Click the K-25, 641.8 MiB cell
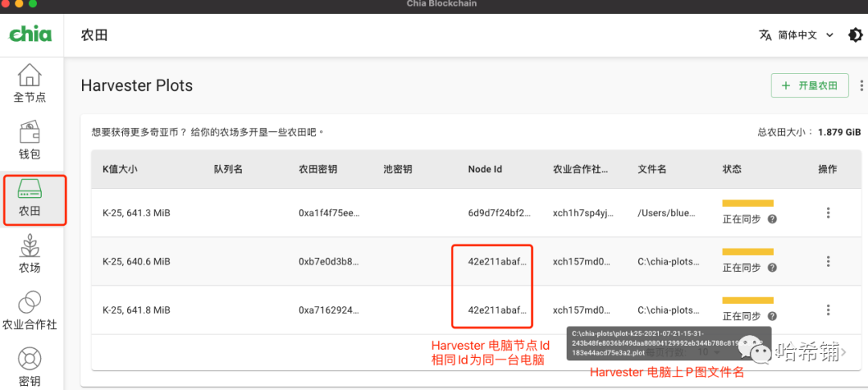The height and width of the screenshot is (390, 868). point(136,310)
